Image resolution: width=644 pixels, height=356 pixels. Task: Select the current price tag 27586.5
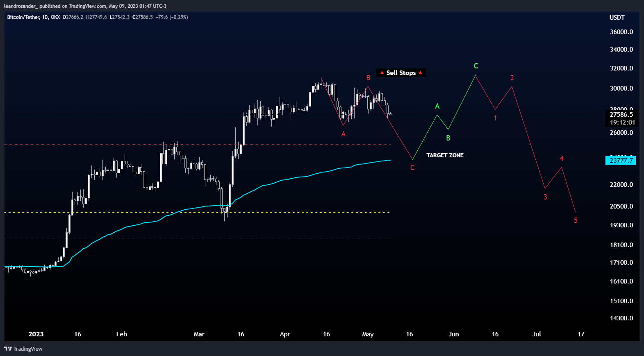coord(621,115)
